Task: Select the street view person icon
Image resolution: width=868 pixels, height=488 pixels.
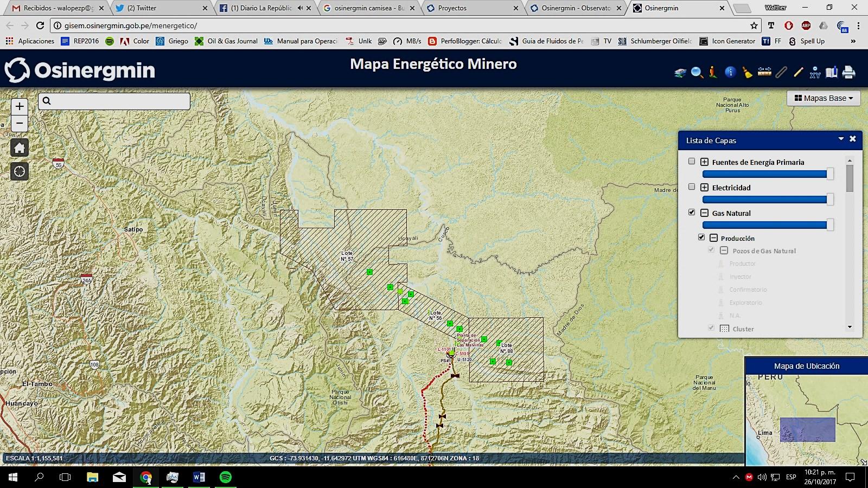Action: 713,72
